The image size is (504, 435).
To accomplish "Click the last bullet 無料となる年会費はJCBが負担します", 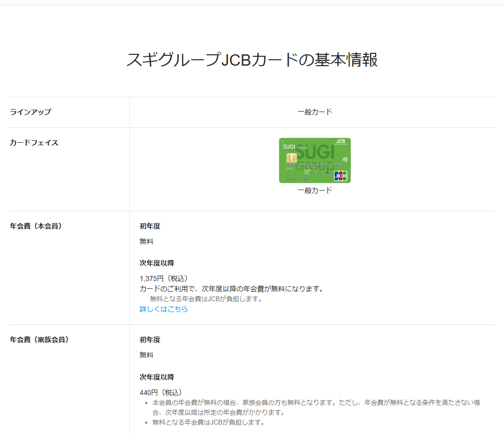I will [x=209, y=423].
